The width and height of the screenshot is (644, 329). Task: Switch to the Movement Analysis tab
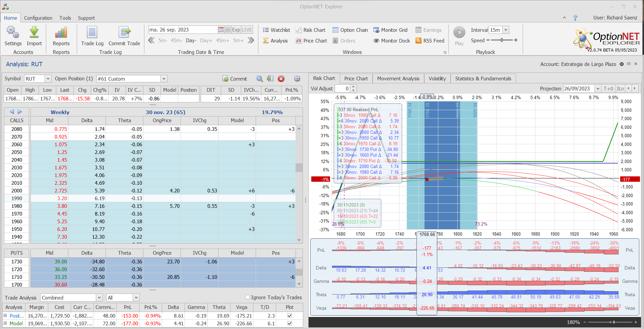(x=398, y=79)
